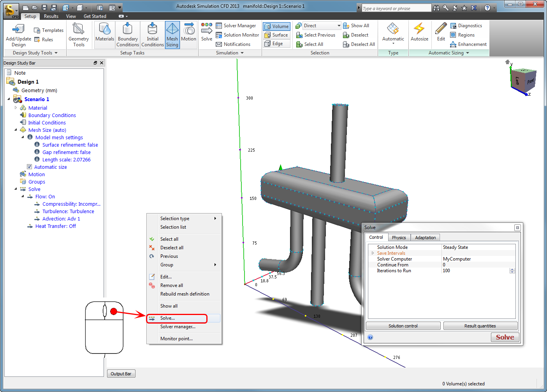Collapse the Scenario 1 tree node
Screen dimensions: 547x392
pos(9,99)
